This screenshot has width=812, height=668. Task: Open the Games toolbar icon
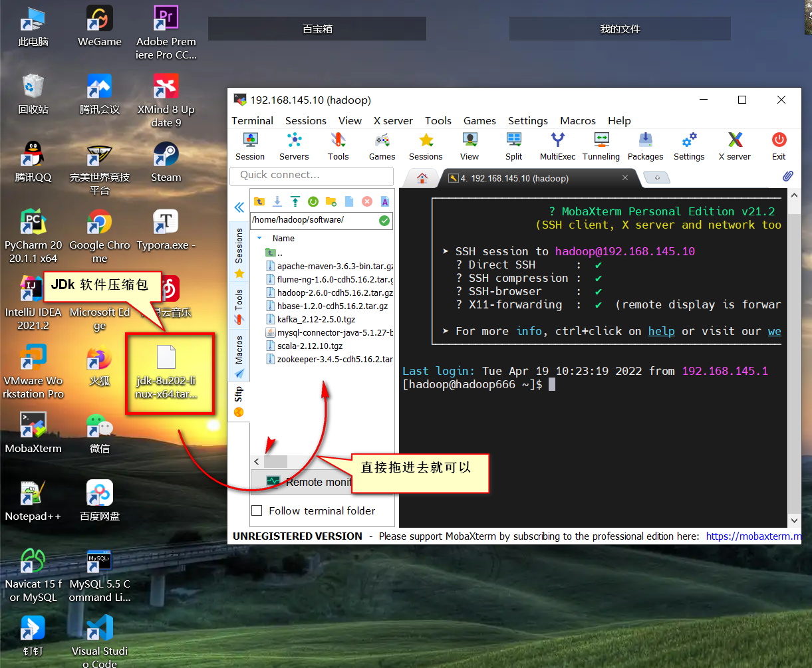(382, 146)
